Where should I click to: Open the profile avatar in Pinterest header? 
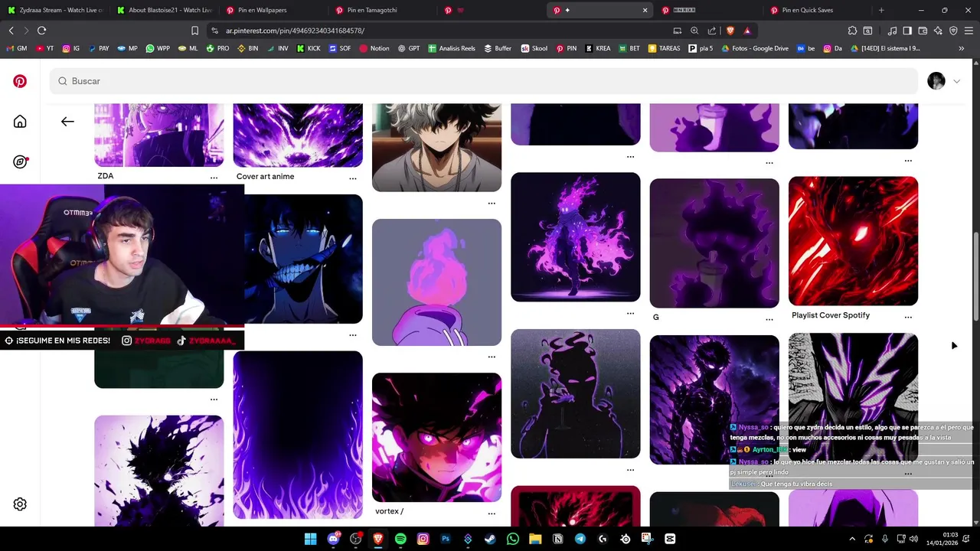[936, 81]
